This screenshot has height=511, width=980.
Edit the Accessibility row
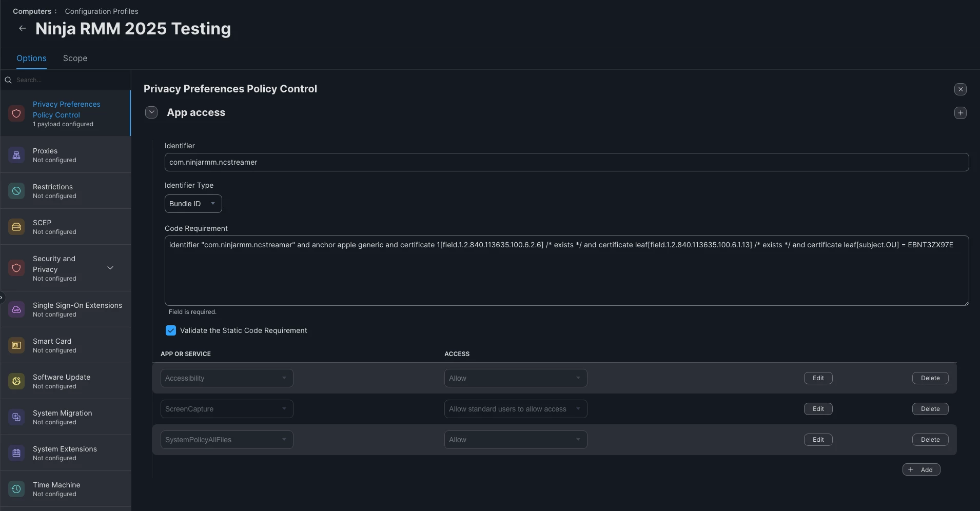pos(818,378)
